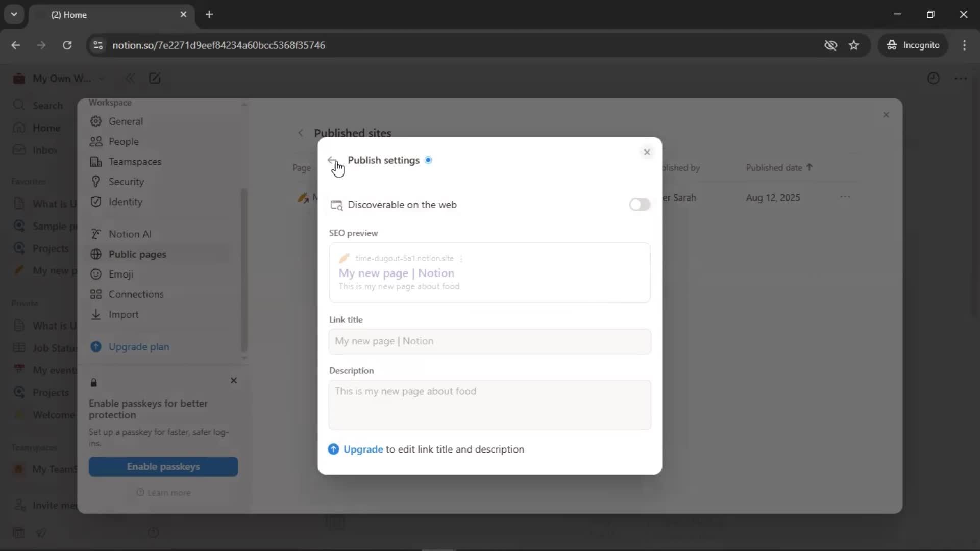
Task: Open new browser tab
Action: pos(209,15)
